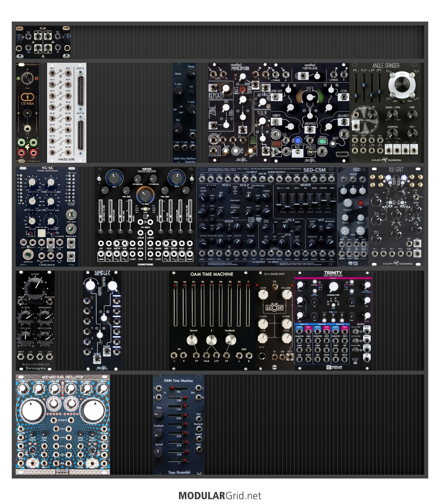The width and height of the screenshot is (440, 504).
Task: Click the Feedback knob on large OAM TIME MACHINE
Action: coord(230,340)
